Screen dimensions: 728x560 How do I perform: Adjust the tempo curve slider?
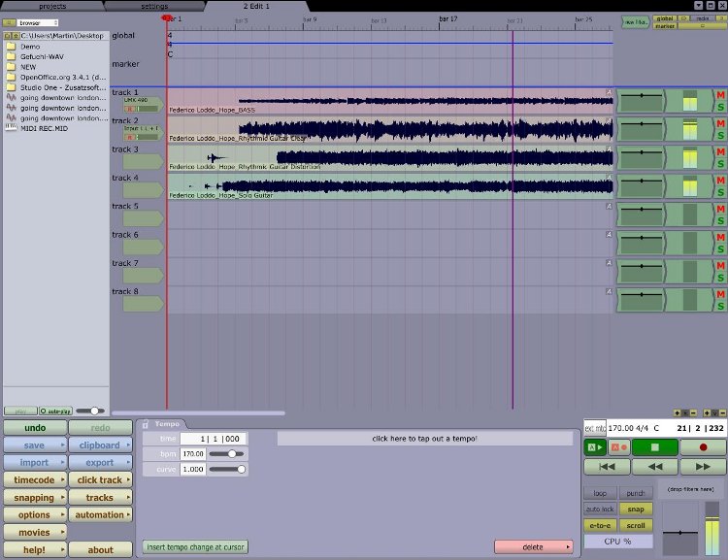227,469
